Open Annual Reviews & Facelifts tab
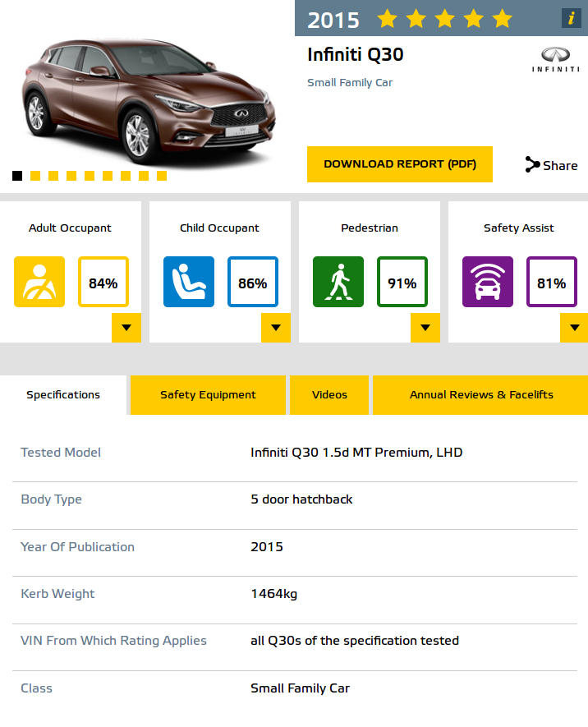The image size is (588, 727). 480,395
